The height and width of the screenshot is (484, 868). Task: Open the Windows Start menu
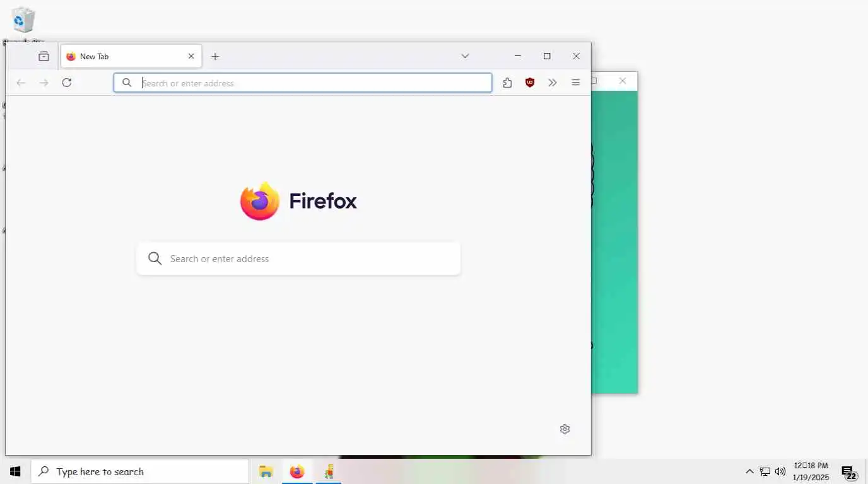(15, 471)
